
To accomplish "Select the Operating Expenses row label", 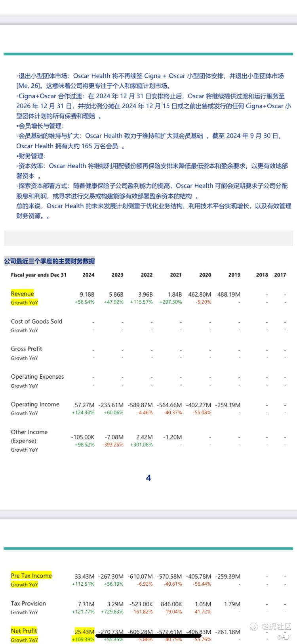I will [x=37, y=377].
